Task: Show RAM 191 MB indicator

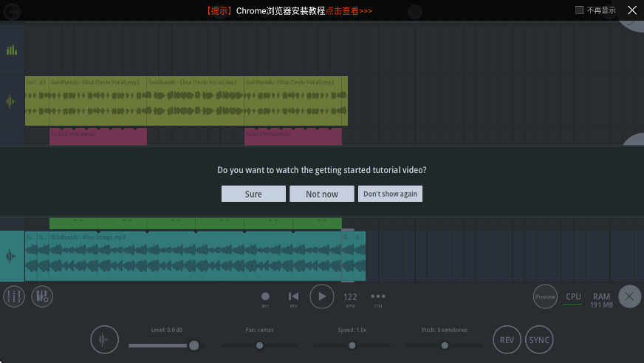Action: [601, 300]
